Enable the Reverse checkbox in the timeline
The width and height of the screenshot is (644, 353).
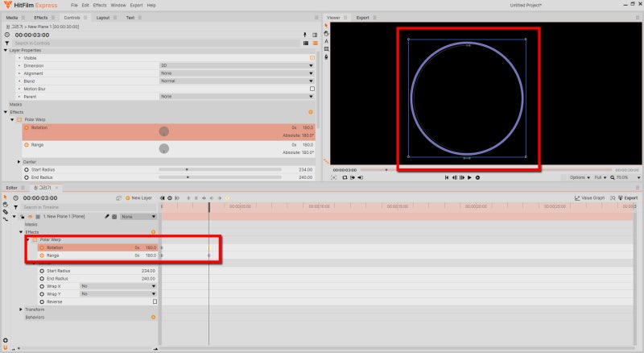pyautogui.click(x=155, y=301)
